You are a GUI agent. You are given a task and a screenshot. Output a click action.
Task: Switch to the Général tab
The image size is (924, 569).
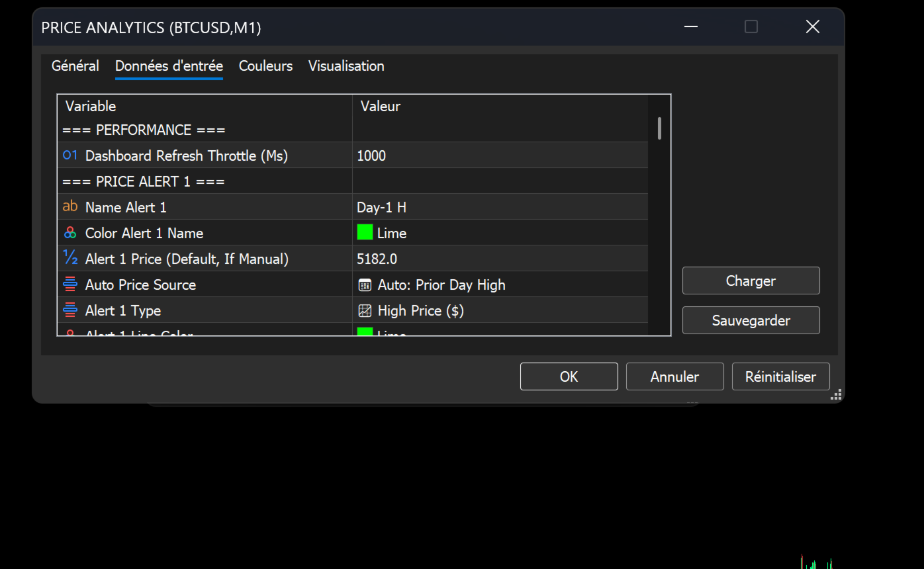pos(75,66)
